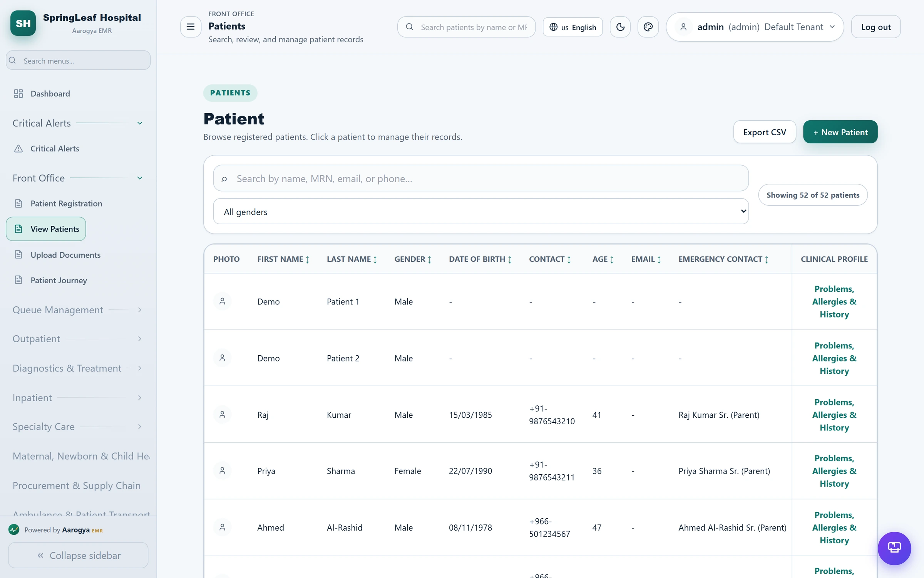This screenshot has width=924, height=578.
Task: Toggle the hamburger menu button
Action: pyautogui.click(x=191, y=27)
